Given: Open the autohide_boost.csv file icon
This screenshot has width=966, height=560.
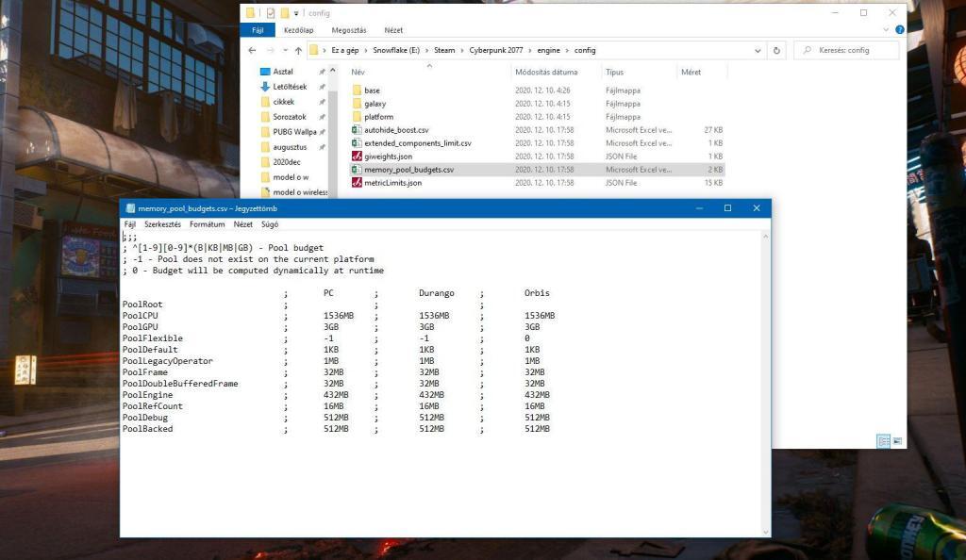Looking at the screenshot, I should coord(357,130).
